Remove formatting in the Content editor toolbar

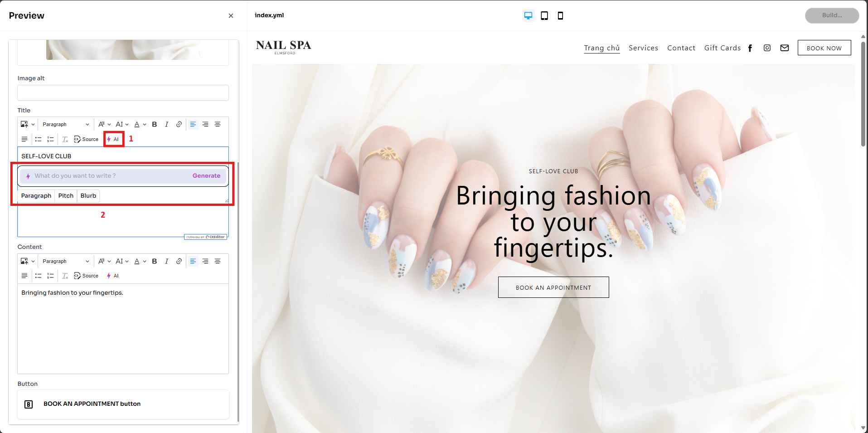click(x=65, y=276)
